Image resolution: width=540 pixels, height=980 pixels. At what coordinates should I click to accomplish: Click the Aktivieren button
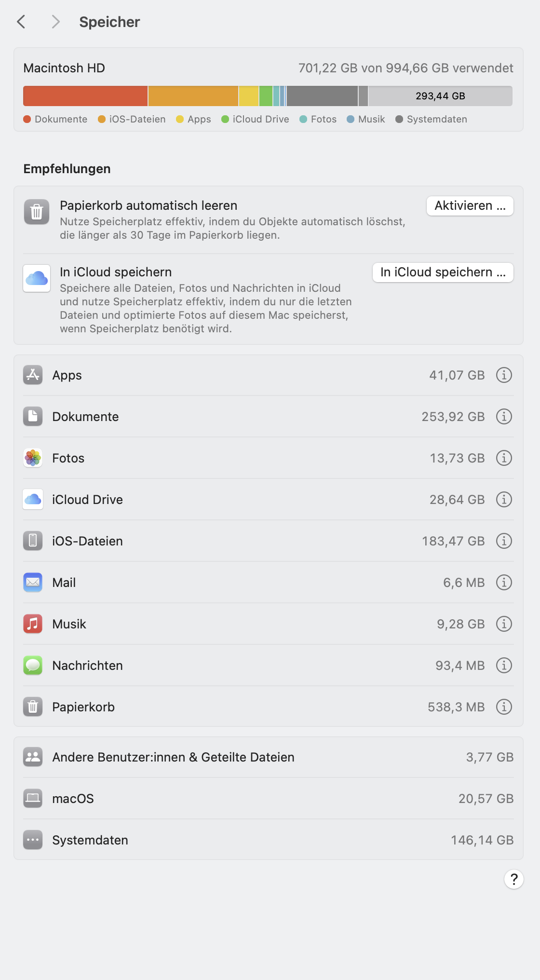click(470, 206)
